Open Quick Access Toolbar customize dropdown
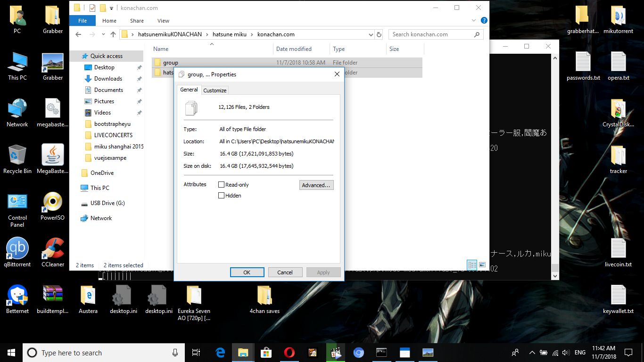 (111, 8)
